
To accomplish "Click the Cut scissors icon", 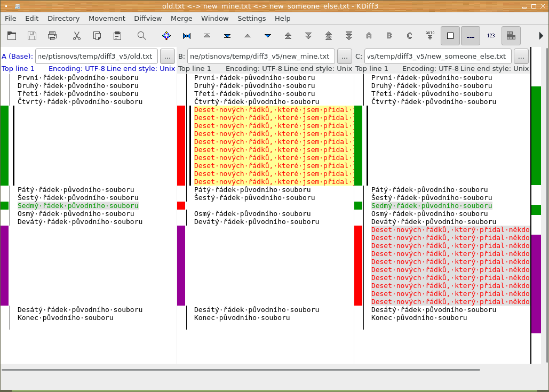I will click(x=77, y=36).
